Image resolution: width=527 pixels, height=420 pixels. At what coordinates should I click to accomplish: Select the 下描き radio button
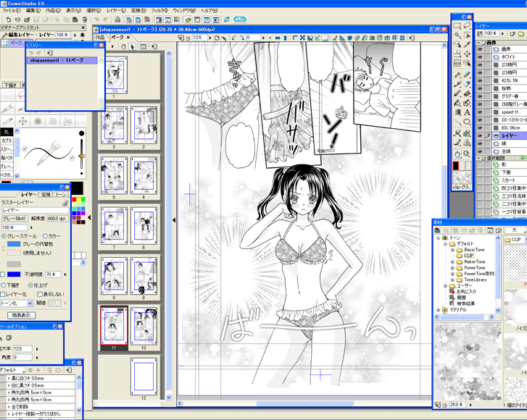(x=3, y=285)
